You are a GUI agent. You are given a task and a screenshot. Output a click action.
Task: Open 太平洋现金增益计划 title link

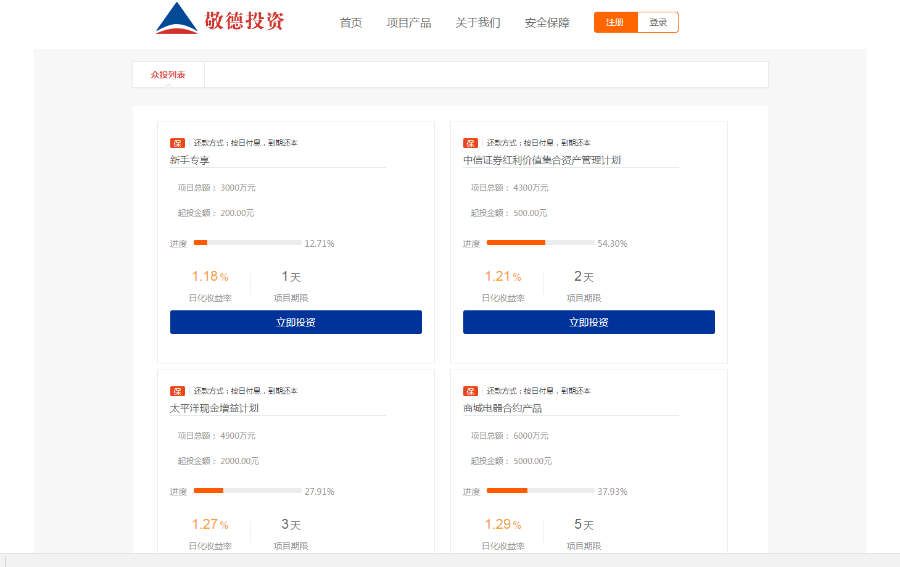pyautogui.click(x=214, y=408)
